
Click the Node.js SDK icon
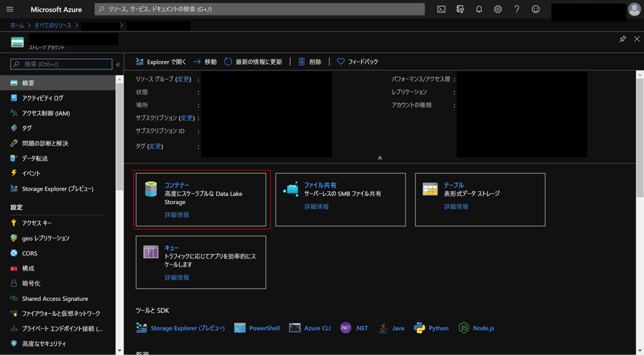tap(464, 328)
